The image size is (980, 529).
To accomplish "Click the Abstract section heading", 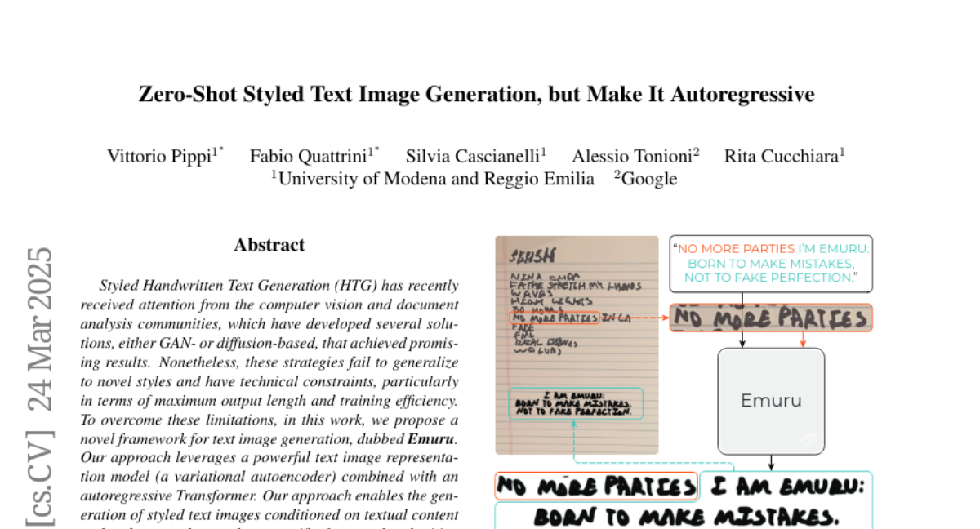I will [269, 245].
